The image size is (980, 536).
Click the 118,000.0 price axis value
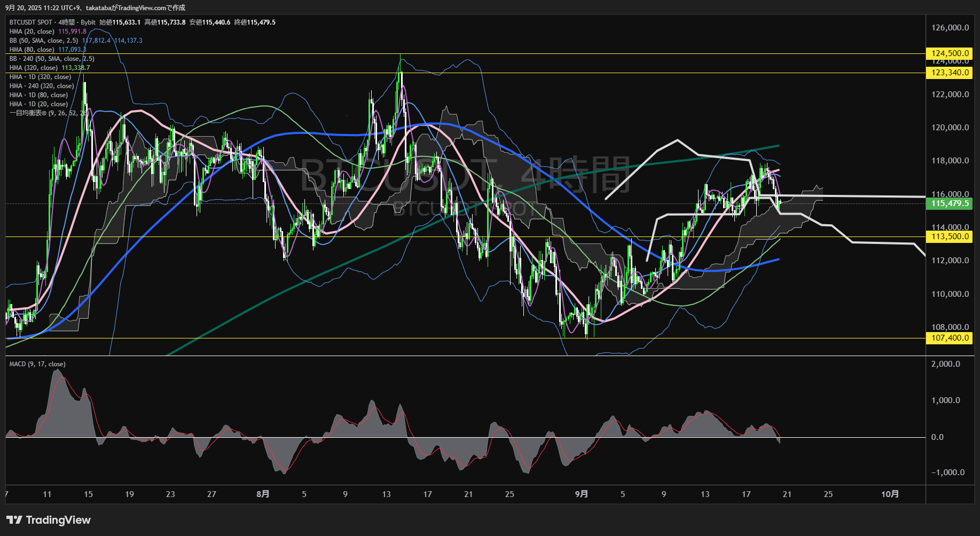tap(950, 161)
